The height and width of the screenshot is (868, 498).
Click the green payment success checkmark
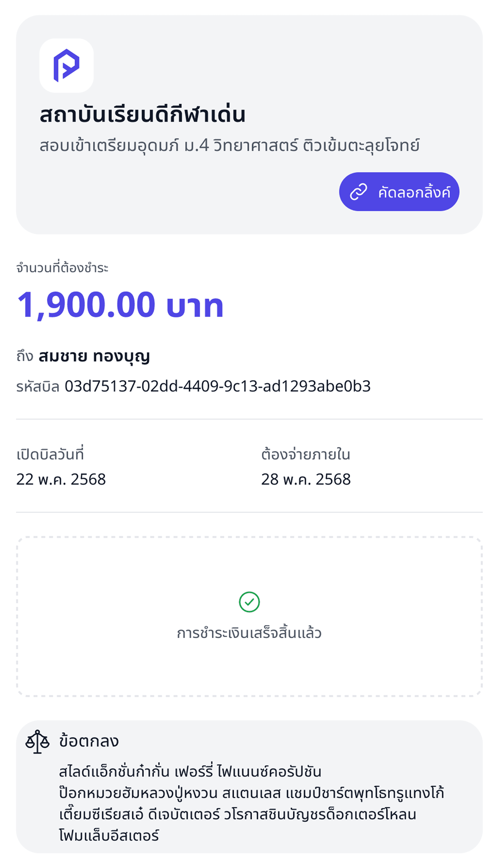click(249, 602)
